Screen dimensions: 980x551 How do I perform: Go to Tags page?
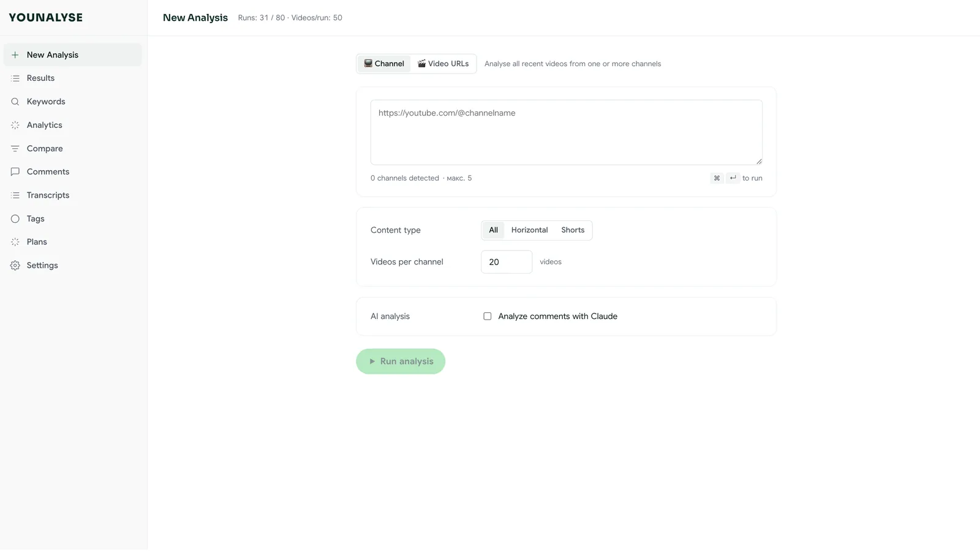tap(73, 219)
